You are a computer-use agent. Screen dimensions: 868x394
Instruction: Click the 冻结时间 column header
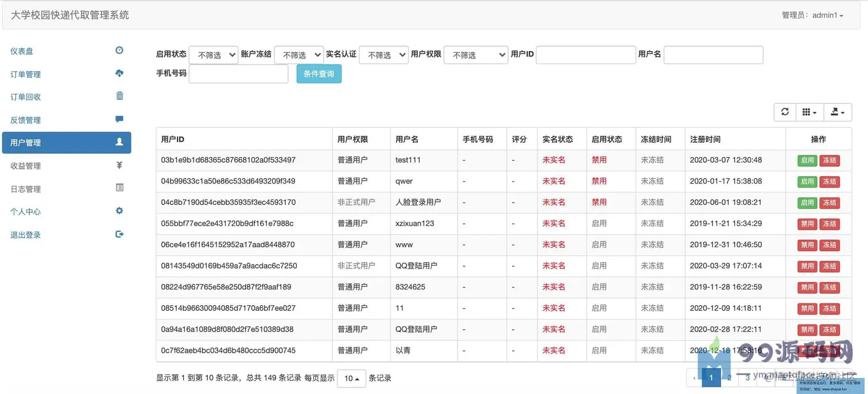click(x=660, y=139)
